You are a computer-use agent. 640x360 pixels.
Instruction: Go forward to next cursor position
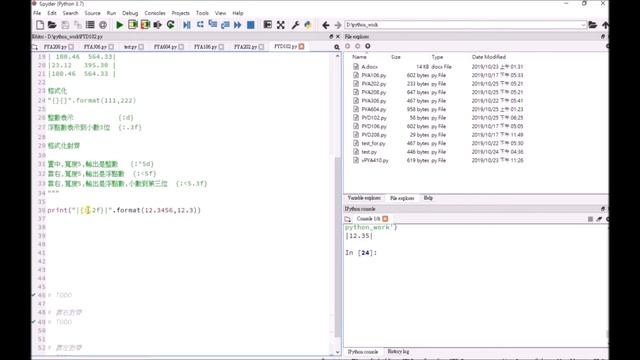[x=338, y=25]
